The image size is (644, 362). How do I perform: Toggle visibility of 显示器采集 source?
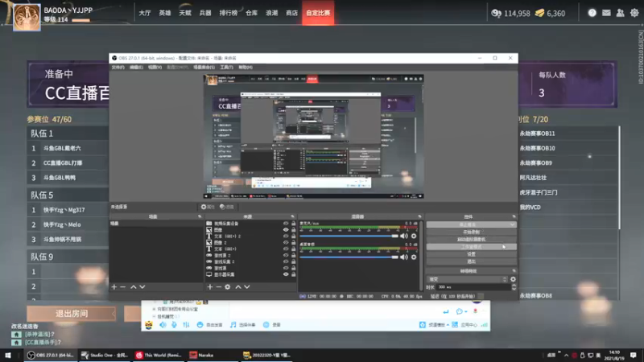pyautogui.click(x=286, y=274)
